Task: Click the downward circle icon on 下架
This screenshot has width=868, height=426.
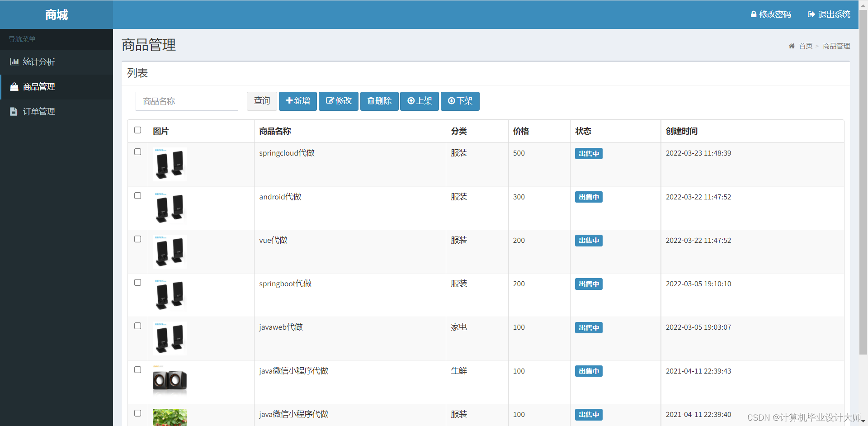Action: click(x=451, y=101)
